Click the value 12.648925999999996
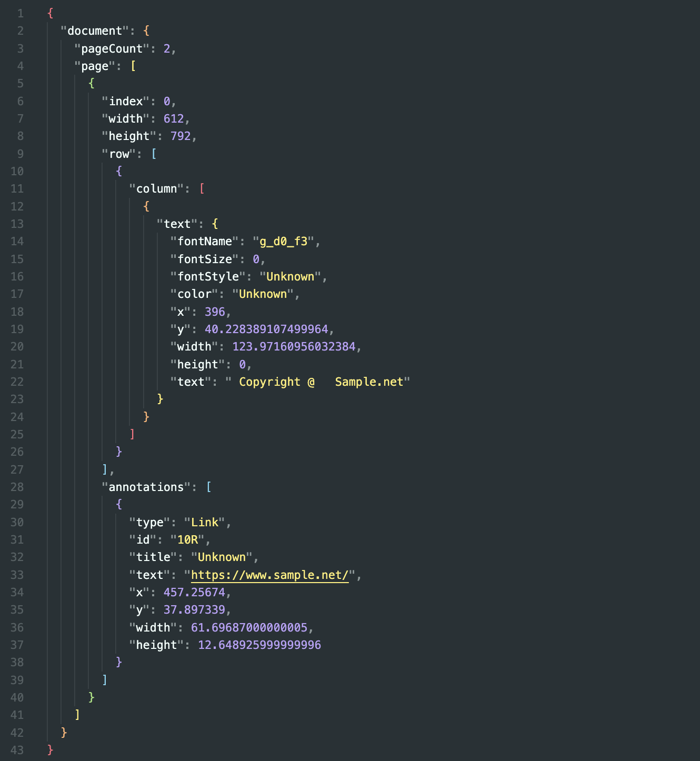This screenshot has height=761, width=700. click(x=259, y=645)
